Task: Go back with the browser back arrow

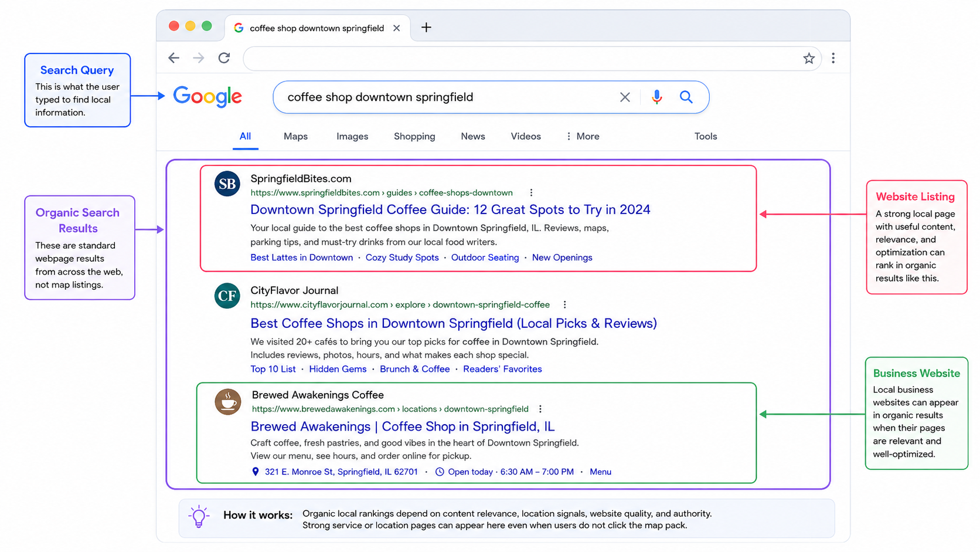Action: click(173, 58)
